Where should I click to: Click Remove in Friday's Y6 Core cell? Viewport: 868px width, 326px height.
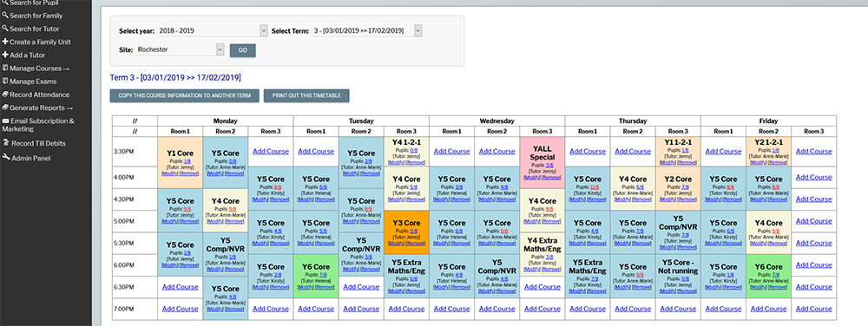point(777,287)
